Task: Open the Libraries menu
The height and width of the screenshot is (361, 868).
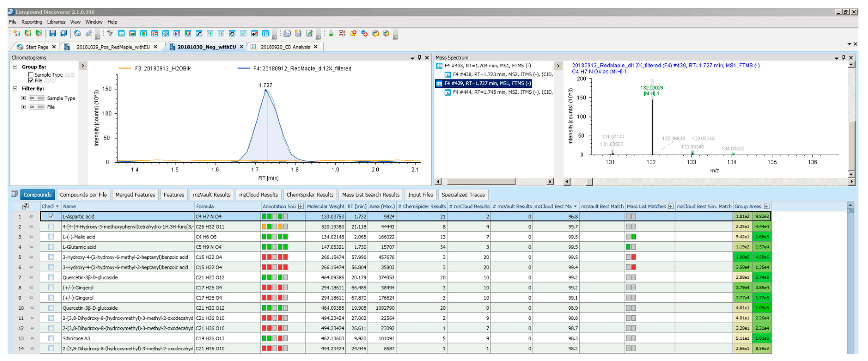Action: click(x=56, y=22)
